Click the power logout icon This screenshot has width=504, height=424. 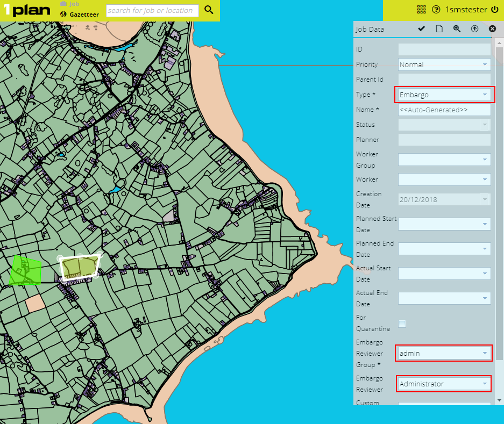tap(495, 10)
